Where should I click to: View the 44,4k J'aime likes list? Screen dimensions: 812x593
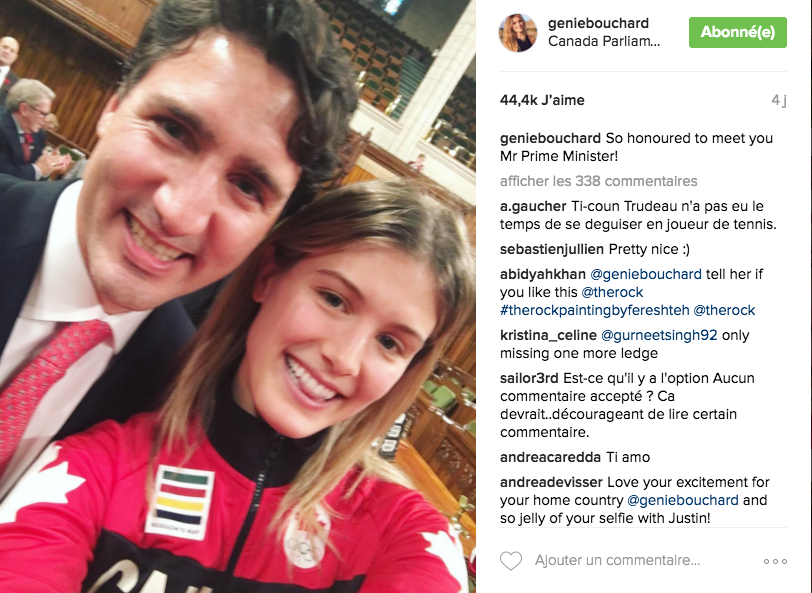pyautogui.click(x=542, y=100)
